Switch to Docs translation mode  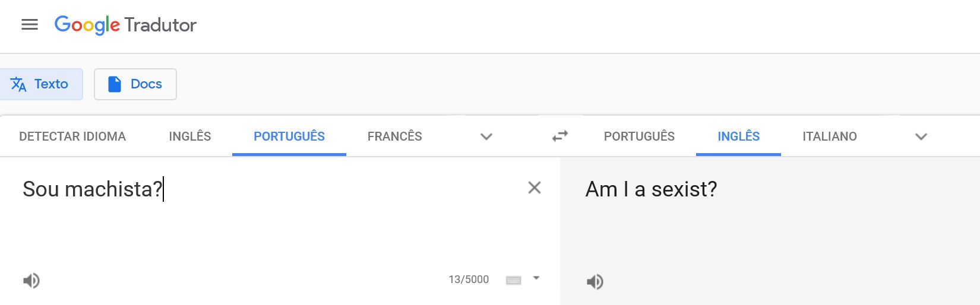135,84
